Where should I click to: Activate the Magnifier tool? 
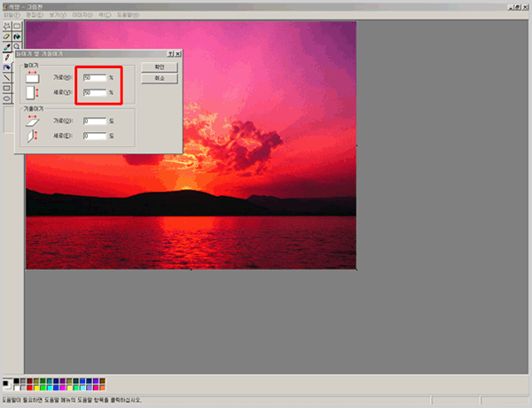(17, 46)
